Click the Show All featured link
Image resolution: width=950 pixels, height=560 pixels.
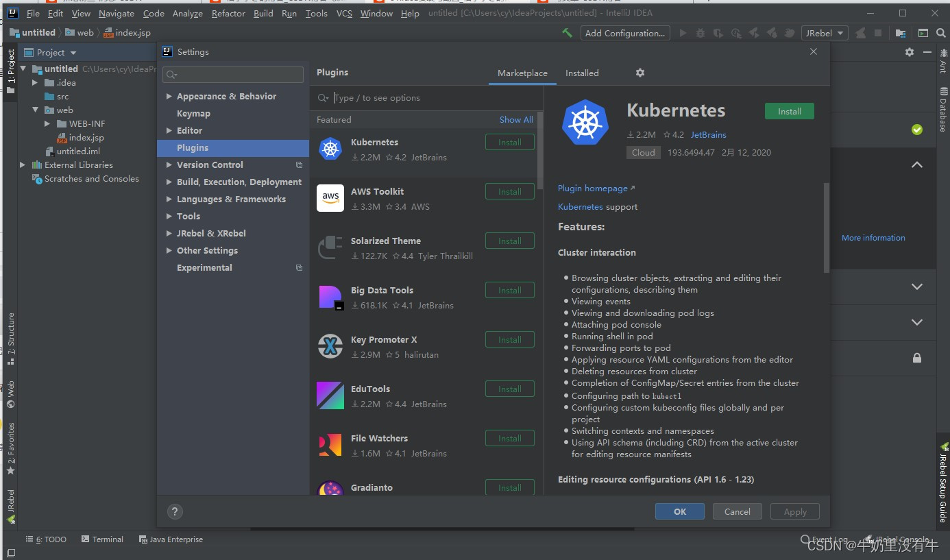click(x=516, y=119)
